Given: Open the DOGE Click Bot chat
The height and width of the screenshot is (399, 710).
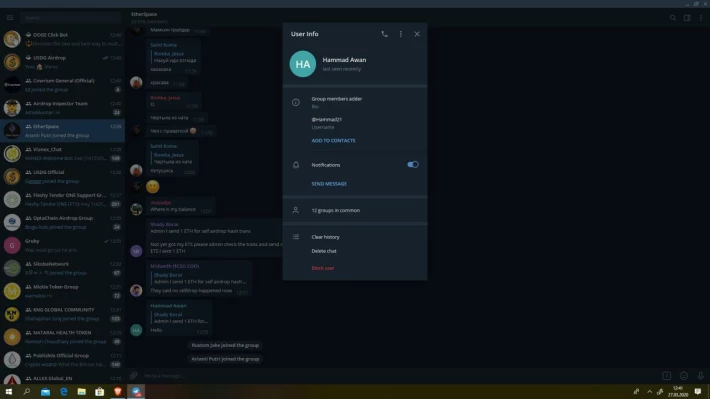Looking at the screenshot, I should click(62, 39).
